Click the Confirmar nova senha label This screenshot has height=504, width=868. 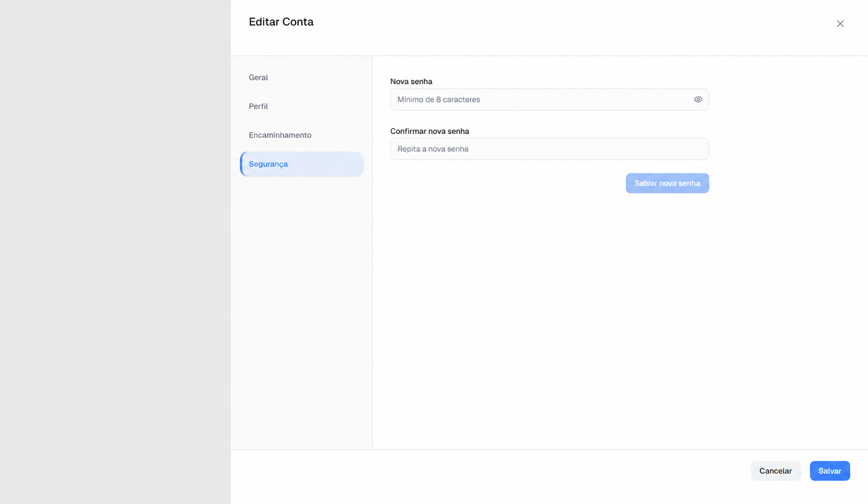pos(430,131)
